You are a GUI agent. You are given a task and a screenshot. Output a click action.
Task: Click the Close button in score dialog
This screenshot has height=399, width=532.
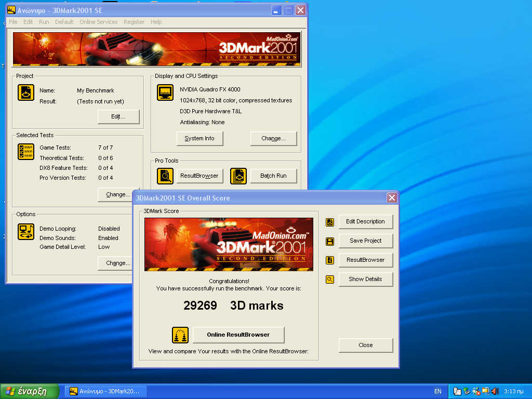[x=366, y=345]
